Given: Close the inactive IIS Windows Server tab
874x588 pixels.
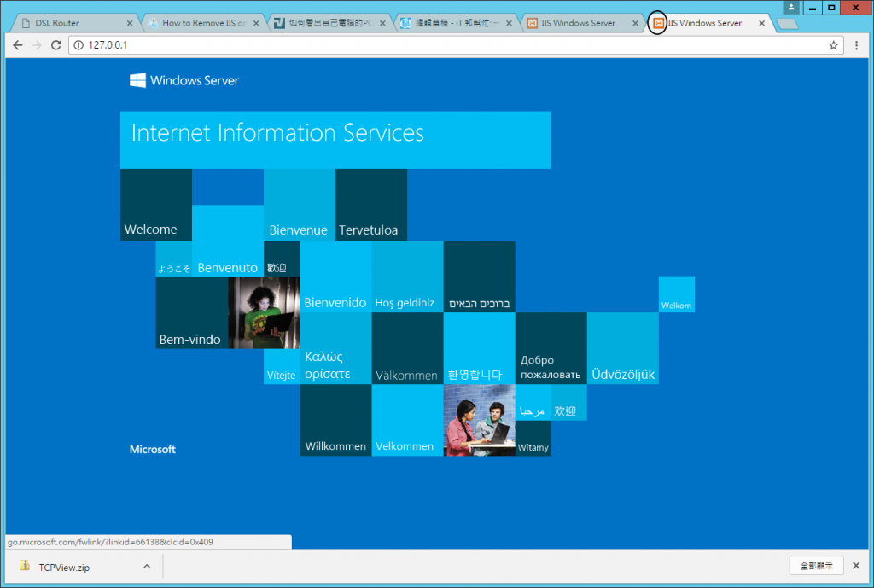Looking at the screenshot, I should 635,23.
